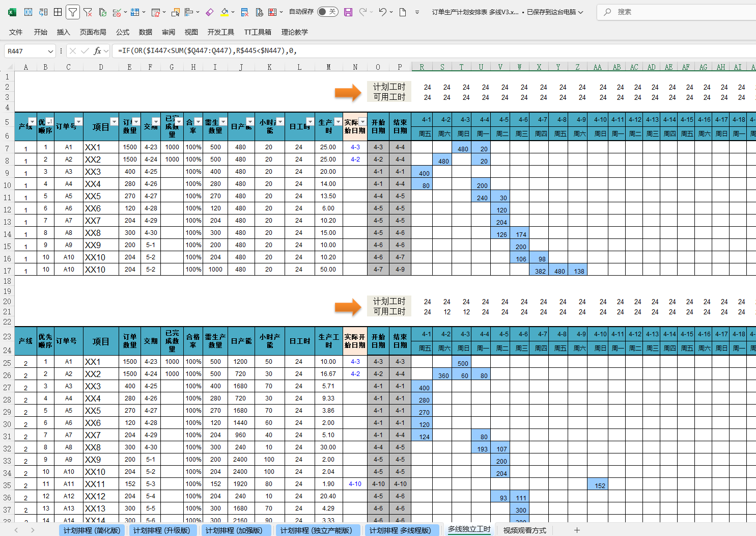Select column header R
Viewport: 756px width, 536px height.
(x=422, y=67)
